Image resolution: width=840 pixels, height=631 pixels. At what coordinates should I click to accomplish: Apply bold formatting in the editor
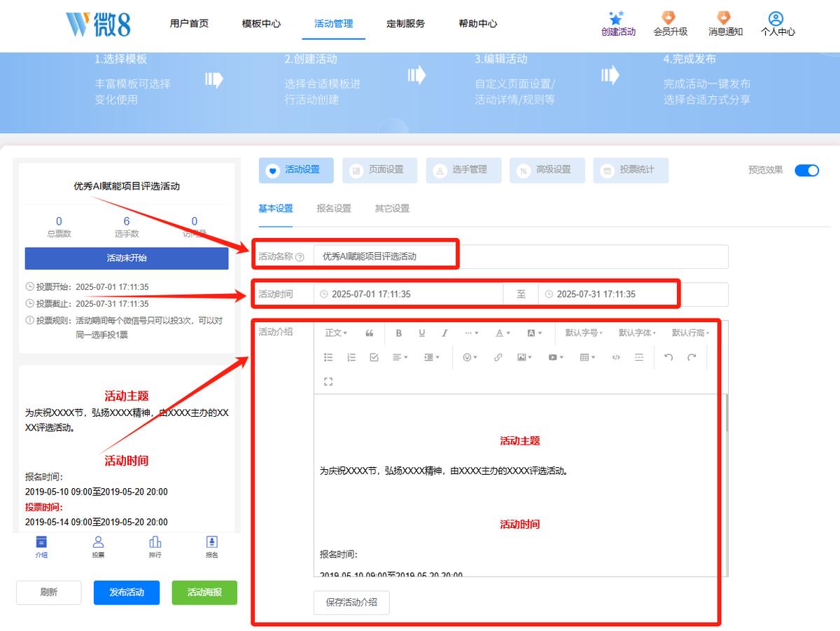coord(399,333)
